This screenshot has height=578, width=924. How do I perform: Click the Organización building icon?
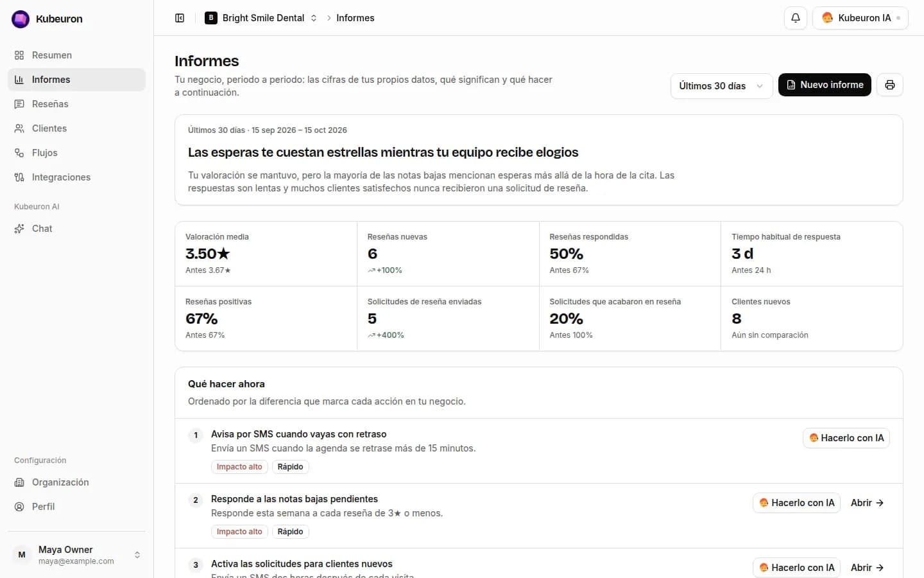tap(19, 482)
